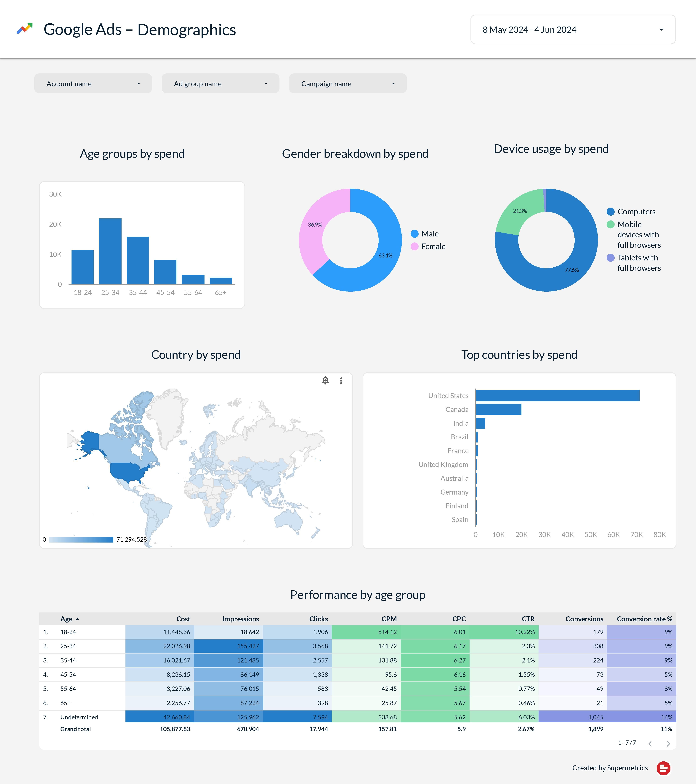The image size is (696, 784).
Task: Go to previous table page arrow
Action: pyautogui.click(x=650, y=744)
